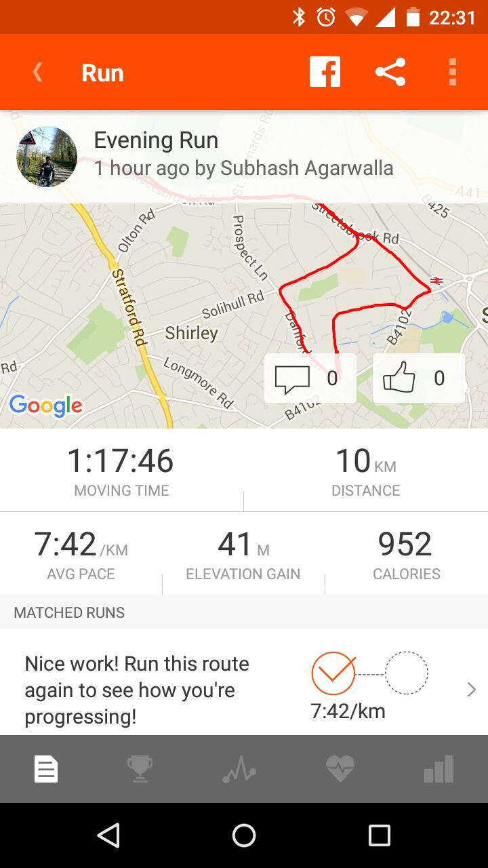
Task: Open the three-dot overflow menu
Action: 453,72
